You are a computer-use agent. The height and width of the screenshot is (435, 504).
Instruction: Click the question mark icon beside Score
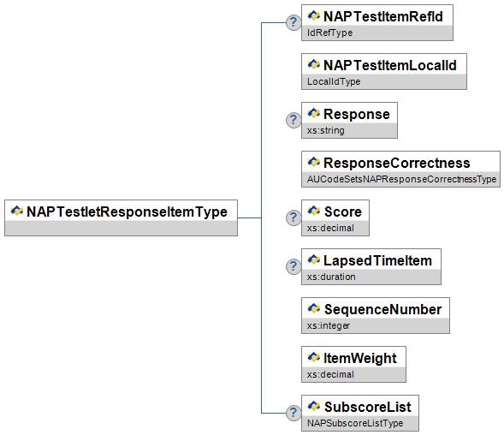pyautogui.click(x=294, y=217)
